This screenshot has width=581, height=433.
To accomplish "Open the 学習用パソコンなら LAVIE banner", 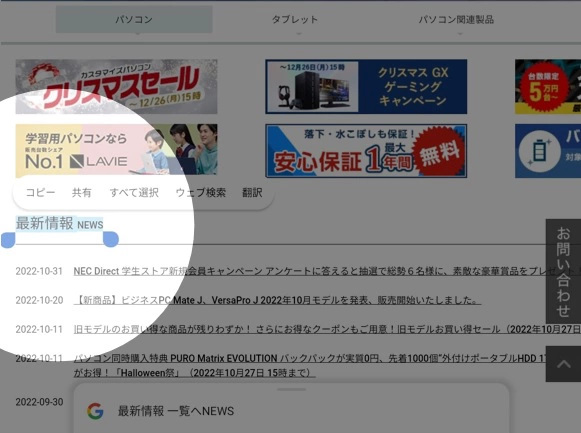I will pyautogui.click(x=116, y=150).
